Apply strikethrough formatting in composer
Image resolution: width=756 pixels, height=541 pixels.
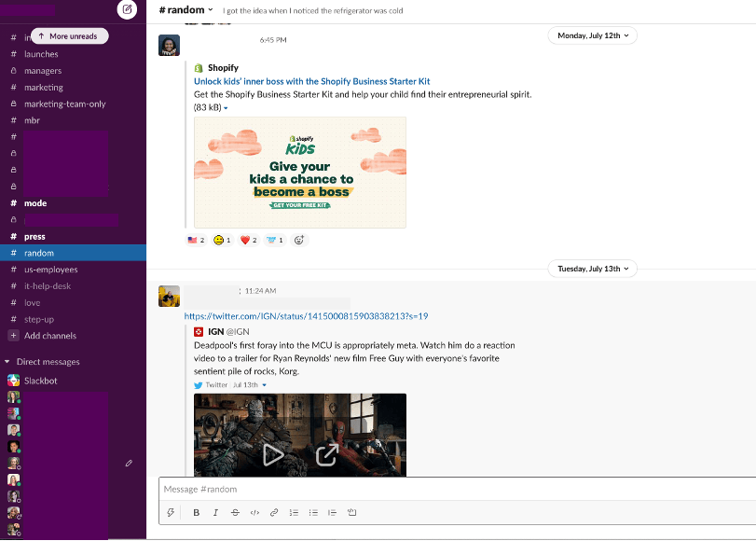tap(235, 512)
